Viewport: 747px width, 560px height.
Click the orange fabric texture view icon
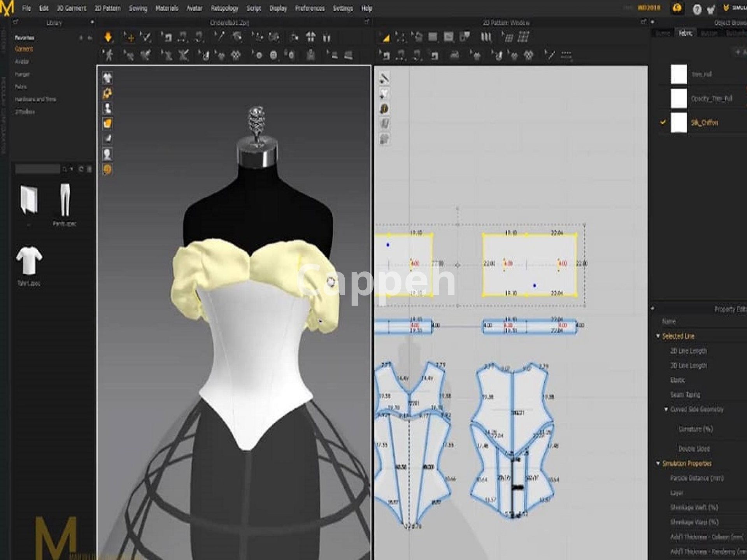(x=107, y=124)
